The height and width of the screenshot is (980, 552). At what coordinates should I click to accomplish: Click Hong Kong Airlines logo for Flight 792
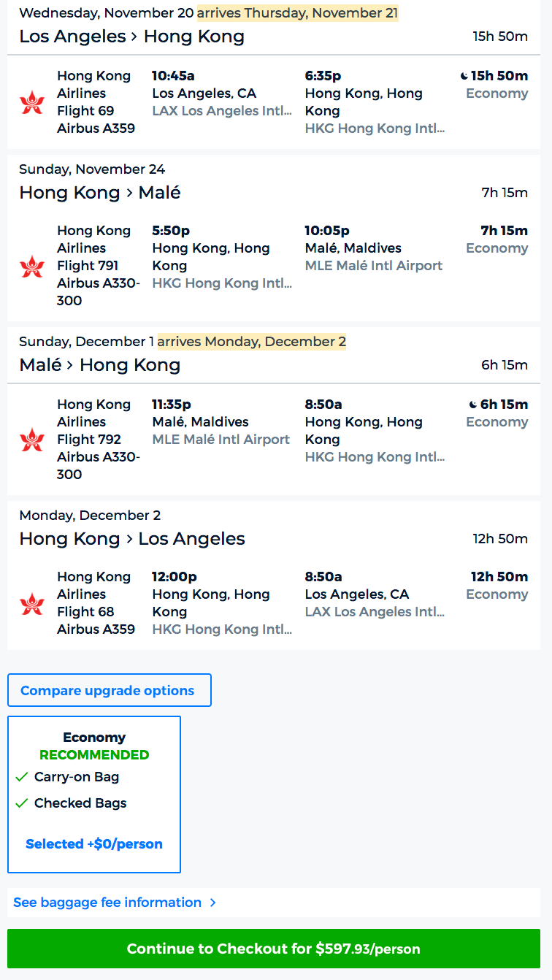pos(32,440)
